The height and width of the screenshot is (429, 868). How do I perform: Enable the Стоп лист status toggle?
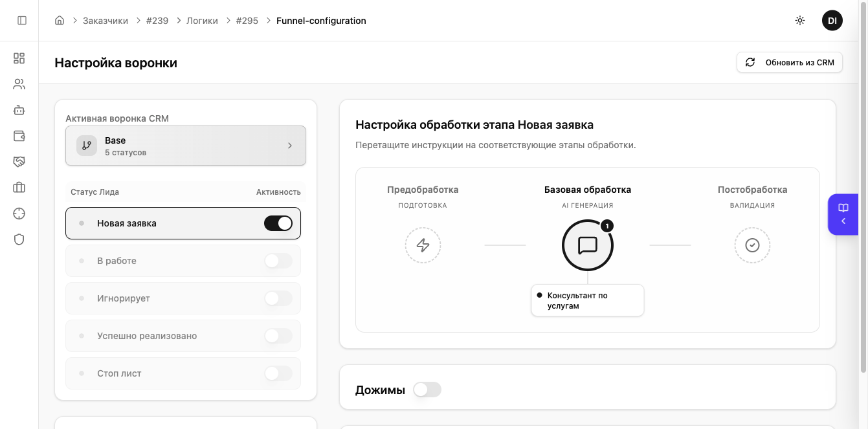[x=278, y=373]
